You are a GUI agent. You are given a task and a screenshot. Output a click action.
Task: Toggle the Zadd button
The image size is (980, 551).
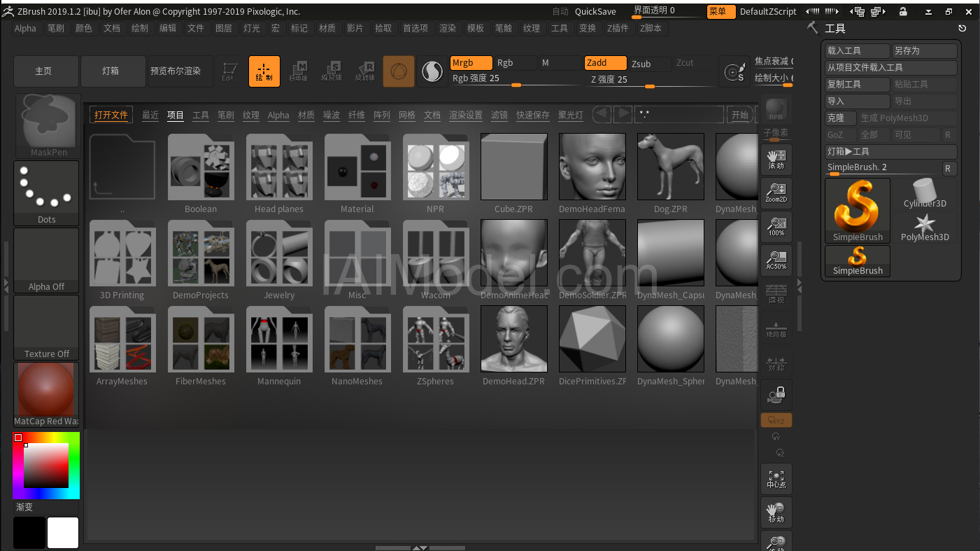(x=605, y=63)
